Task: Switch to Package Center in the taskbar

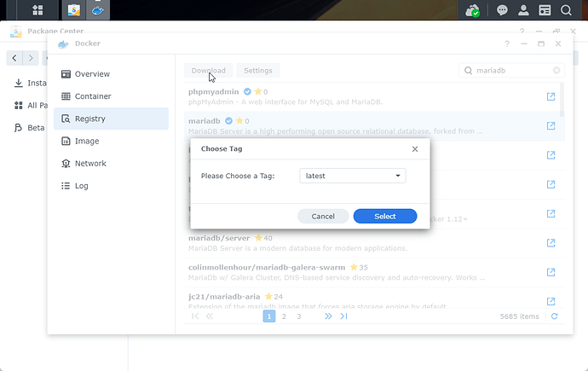Action: [74, 10]
